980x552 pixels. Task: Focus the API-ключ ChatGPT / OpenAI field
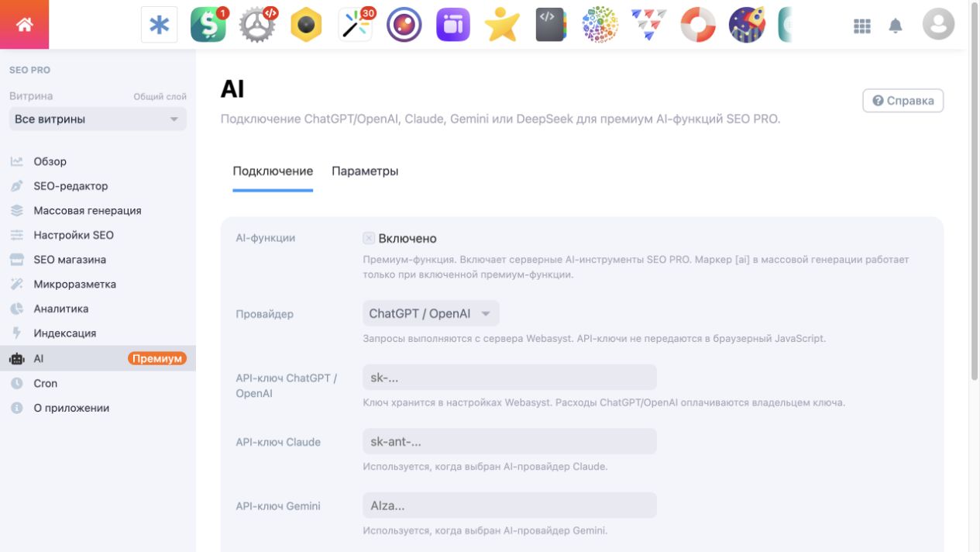tap(510, 378)
